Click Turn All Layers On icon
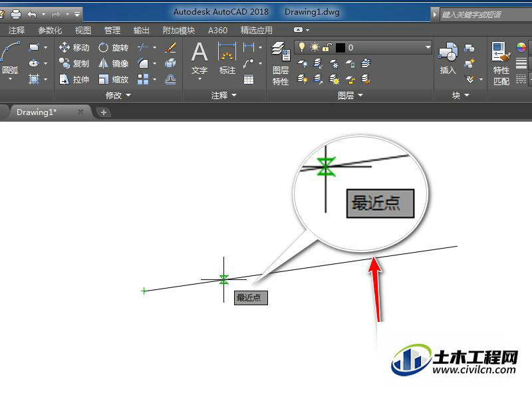 point(303,79)
